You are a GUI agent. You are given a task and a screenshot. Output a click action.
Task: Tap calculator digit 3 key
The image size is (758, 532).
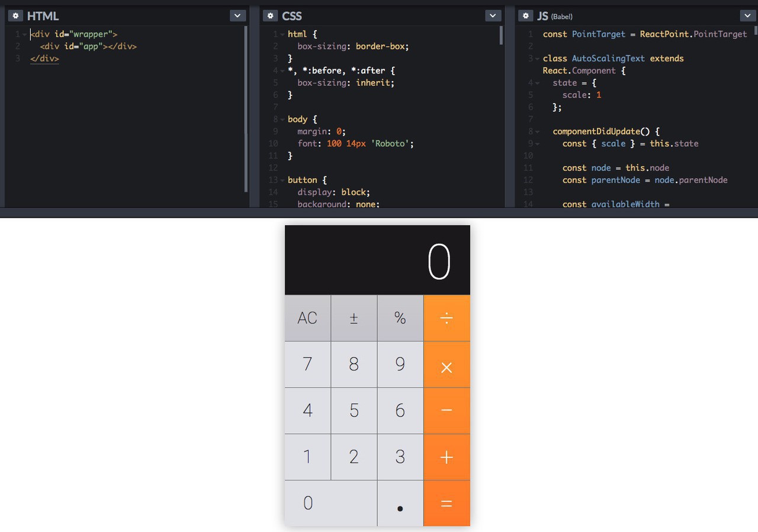tap(400, 457)
